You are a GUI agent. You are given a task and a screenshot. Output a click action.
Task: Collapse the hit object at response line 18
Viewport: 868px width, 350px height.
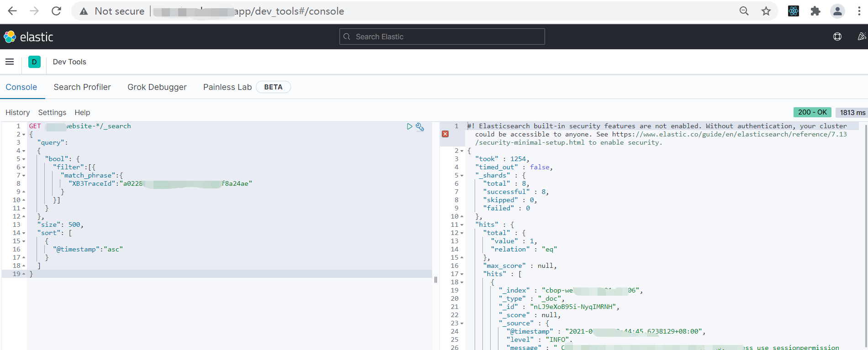pyautogui.click(x=462, y=282)
